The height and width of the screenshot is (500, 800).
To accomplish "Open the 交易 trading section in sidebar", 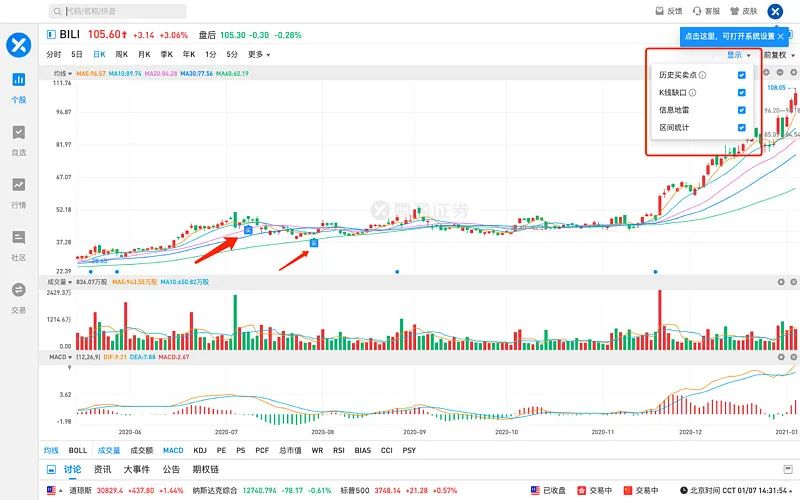I will (x=18, y=298).
